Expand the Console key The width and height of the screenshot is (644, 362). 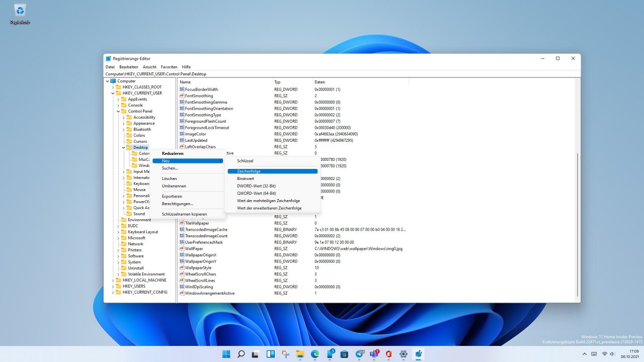(118, 105)
